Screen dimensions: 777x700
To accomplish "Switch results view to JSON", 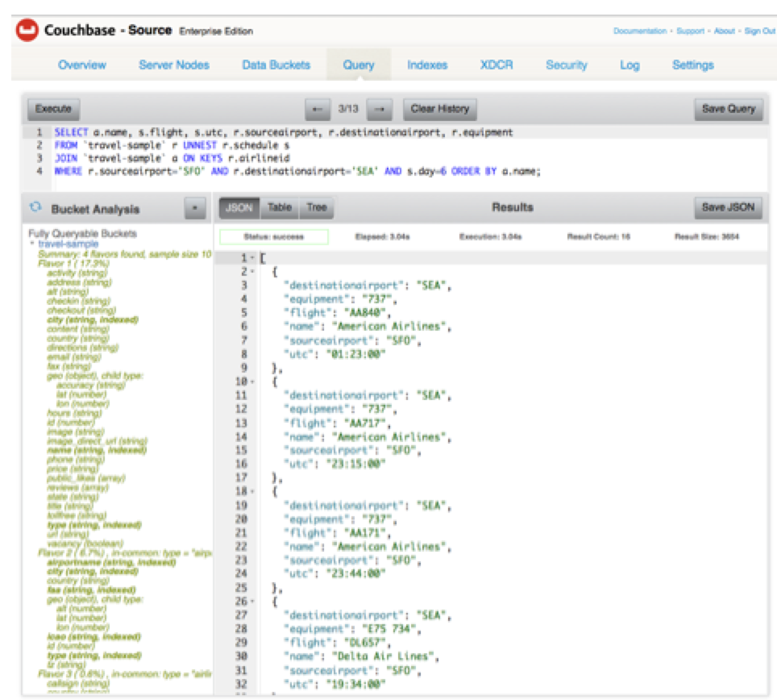I will point(239,208).
